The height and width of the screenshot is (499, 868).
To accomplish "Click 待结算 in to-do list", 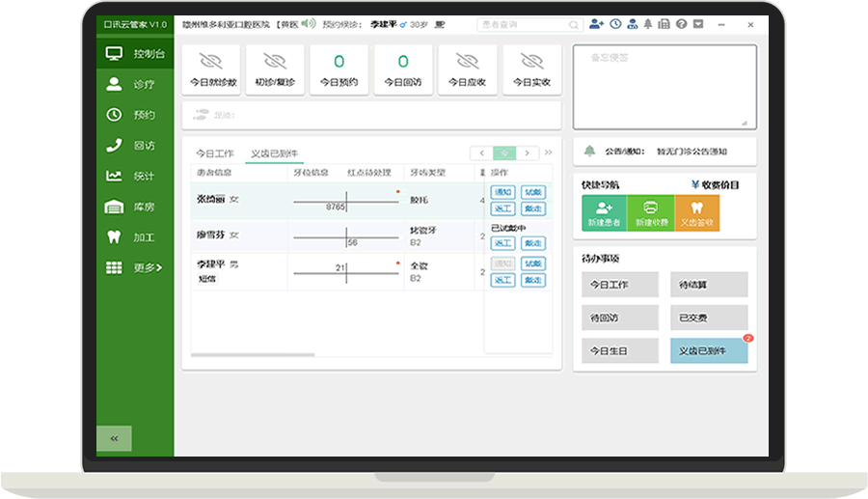I will point(709,285).
